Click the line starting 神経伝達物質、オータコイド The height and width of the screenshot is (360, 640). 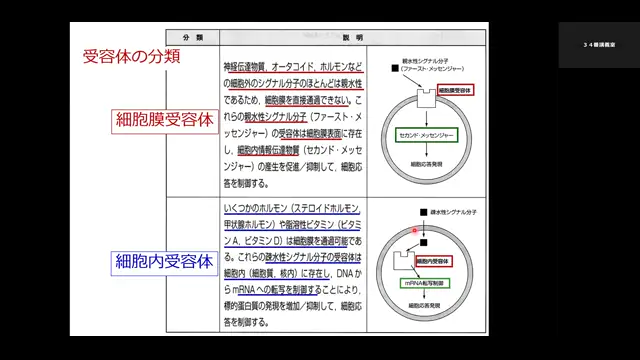pos(293,67)
